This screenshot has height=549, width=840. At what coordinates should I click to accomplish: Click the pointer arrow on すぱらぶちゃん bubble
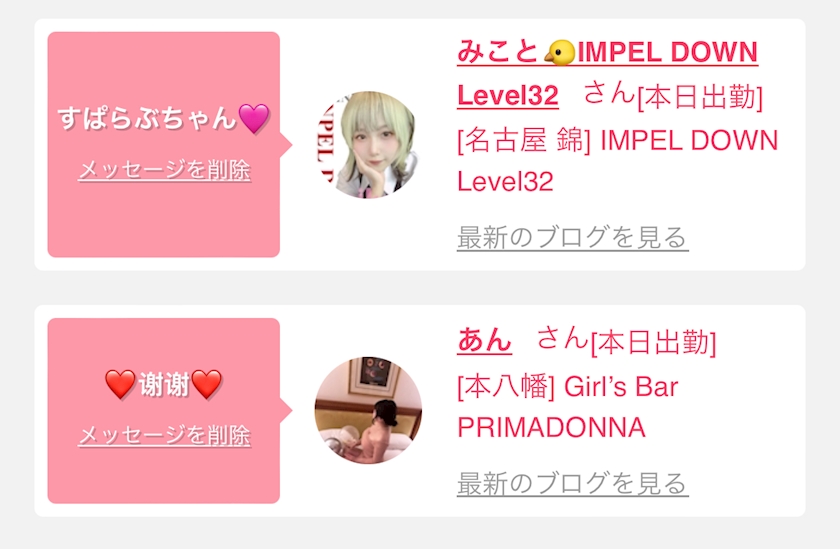(286, 145)
